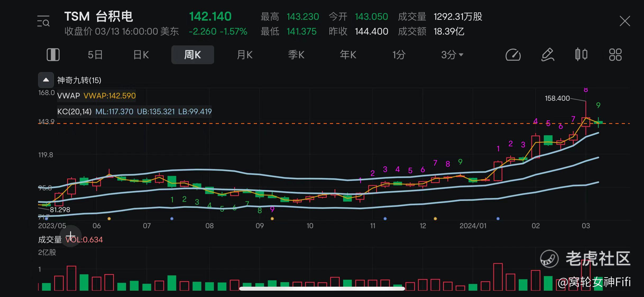Open candlestick chart style icon
644x297 pixels.
(581, 54)
